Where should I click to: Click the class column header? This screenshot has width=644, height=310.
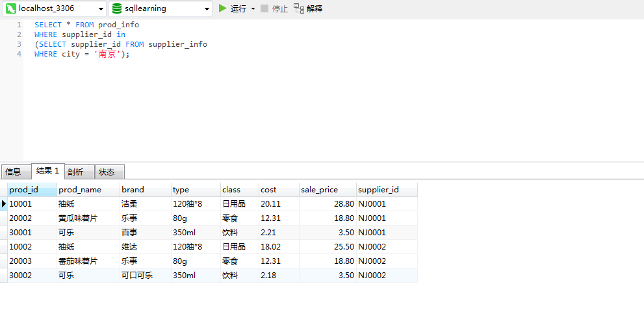pyautogui.click(x=240, y=190)
